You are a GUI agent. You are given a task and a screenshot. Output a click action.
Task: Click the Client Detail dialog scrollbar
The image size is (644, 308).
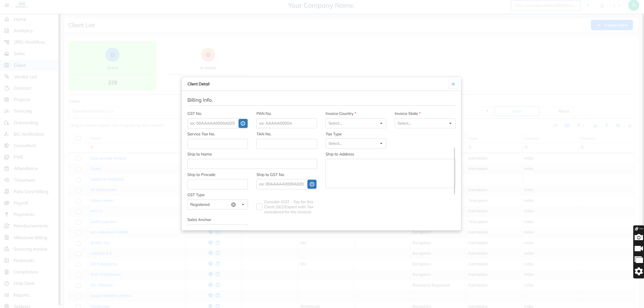click(x=455, y=171)
